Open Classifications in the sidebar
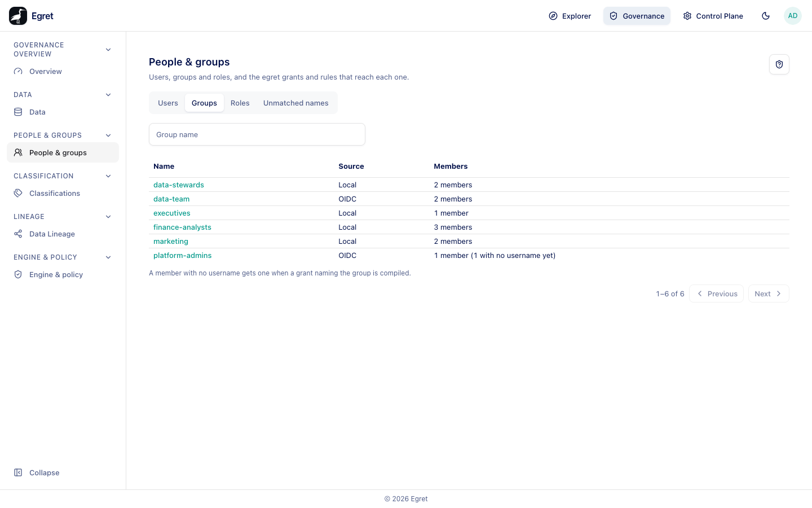The image size is (812, 508). click(x=63, y=193)
